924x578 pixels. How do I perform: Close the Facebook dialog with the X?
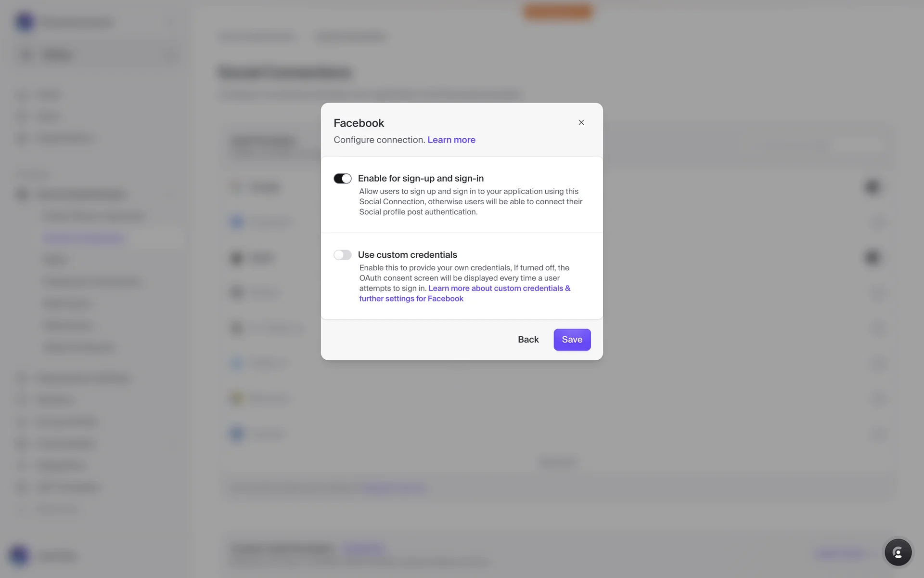tap(581, 122)
